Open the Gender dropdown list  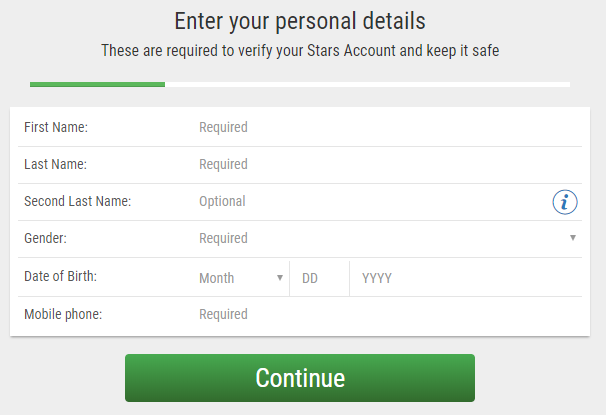[380, 239]
